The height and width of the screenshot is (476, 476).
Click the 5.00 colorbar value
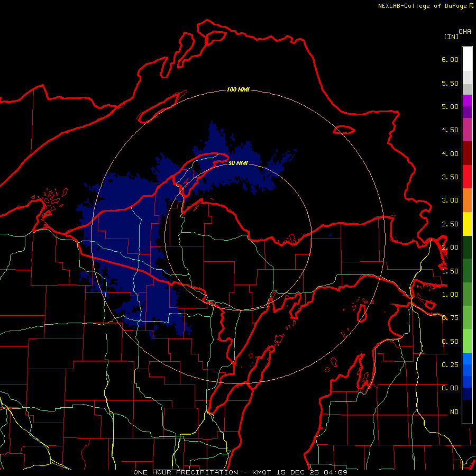point(450,106)
